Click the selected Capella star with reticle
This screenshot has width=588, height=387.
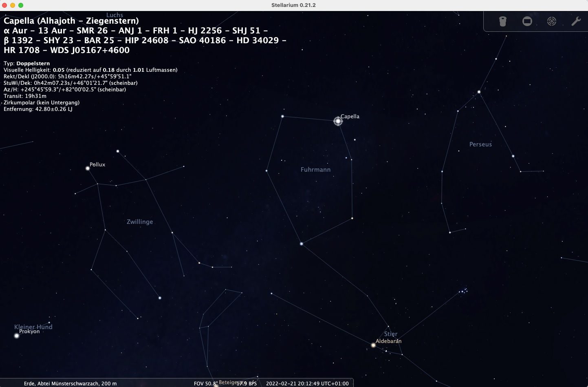[338, 121]
